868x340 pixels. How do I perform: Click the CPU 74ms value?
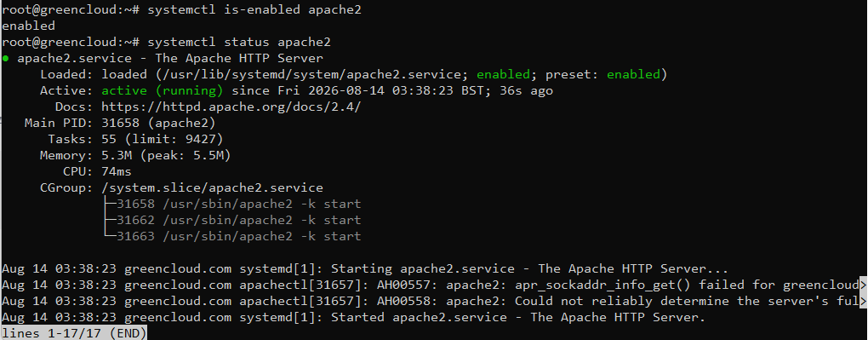click(117, 171)
